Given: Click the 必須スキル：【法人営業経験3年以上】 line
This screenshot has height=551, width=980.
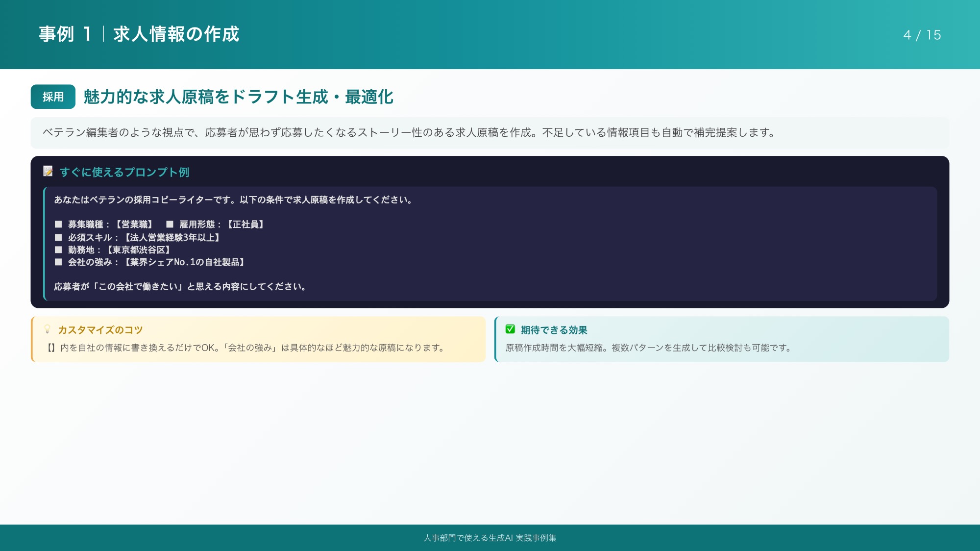Looking at the screenshot, I should (144, 237).
